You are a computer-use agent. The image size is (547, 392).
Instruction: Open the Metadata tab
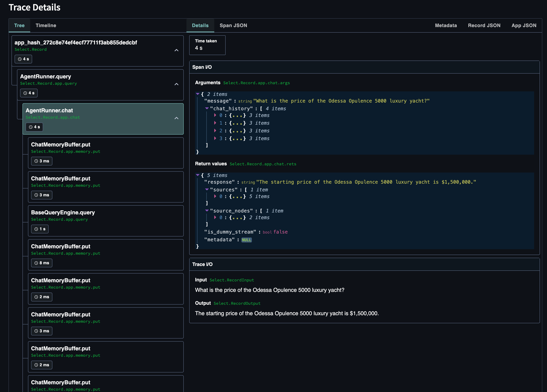tap(446, 25)
